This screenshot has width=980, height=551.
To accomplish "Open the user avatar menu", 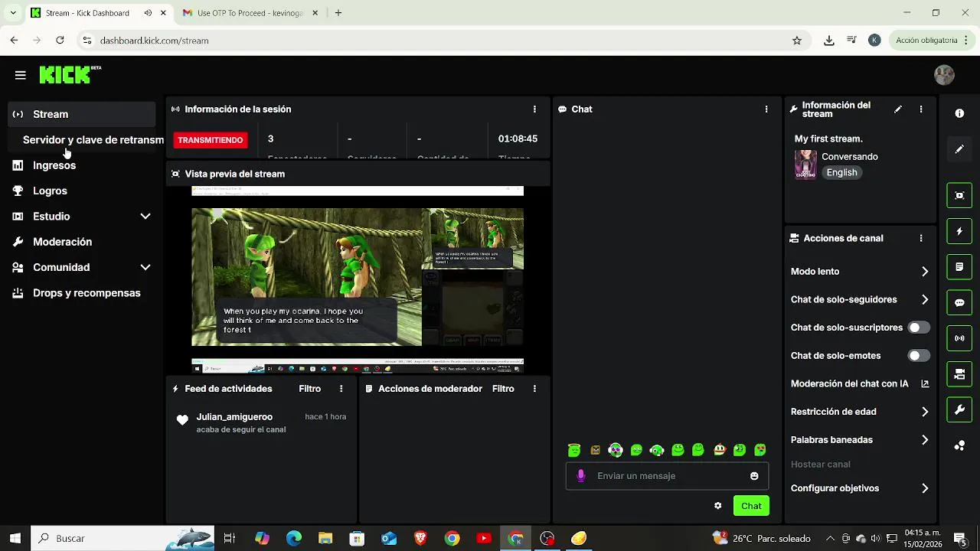I will 944,75.
